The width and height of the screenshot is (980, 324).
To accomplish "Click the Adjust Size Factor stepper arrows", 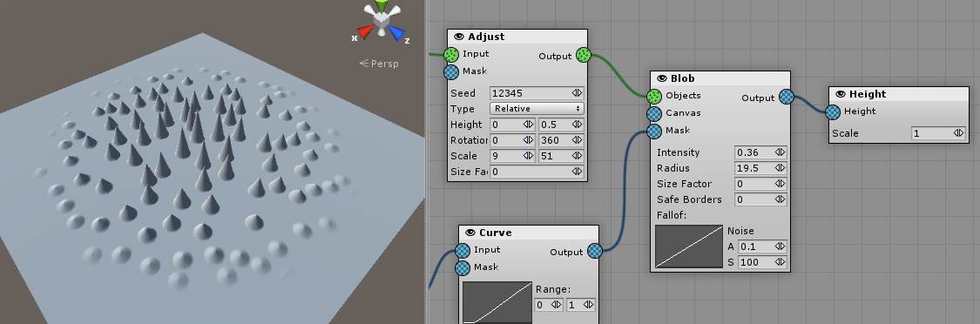I will coord(577,172).
